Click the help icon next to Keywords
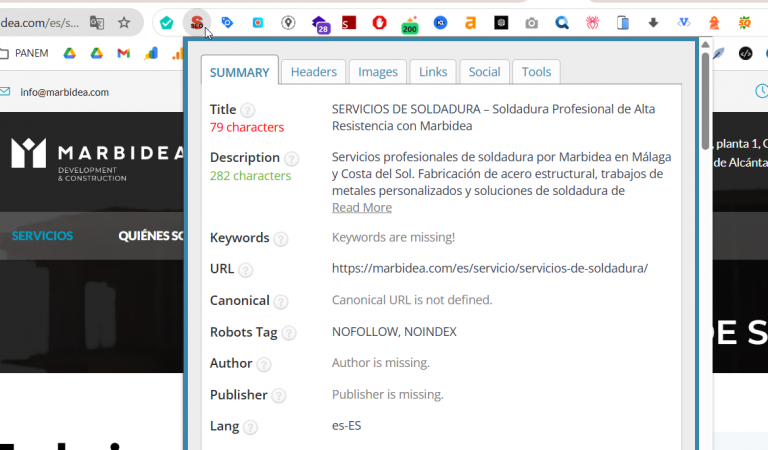 pos(281,239)
